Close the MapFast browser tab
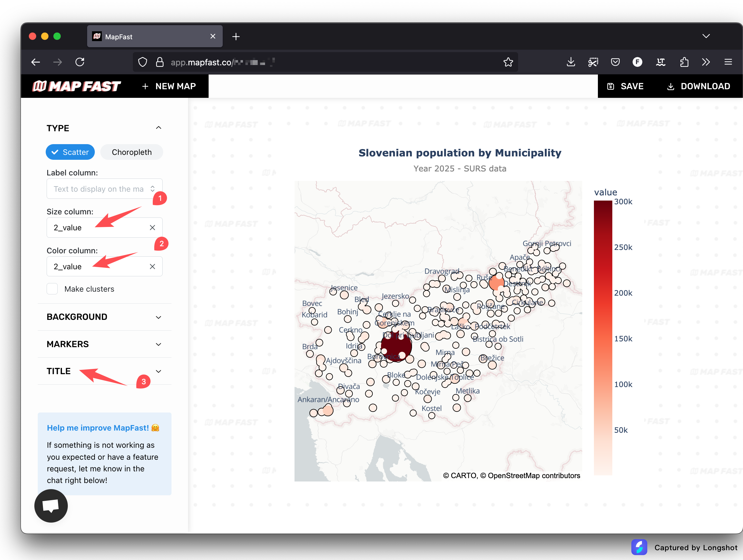The height and width of the screenshot is (560, 743). pyautogui.click(x=213, y=36)
